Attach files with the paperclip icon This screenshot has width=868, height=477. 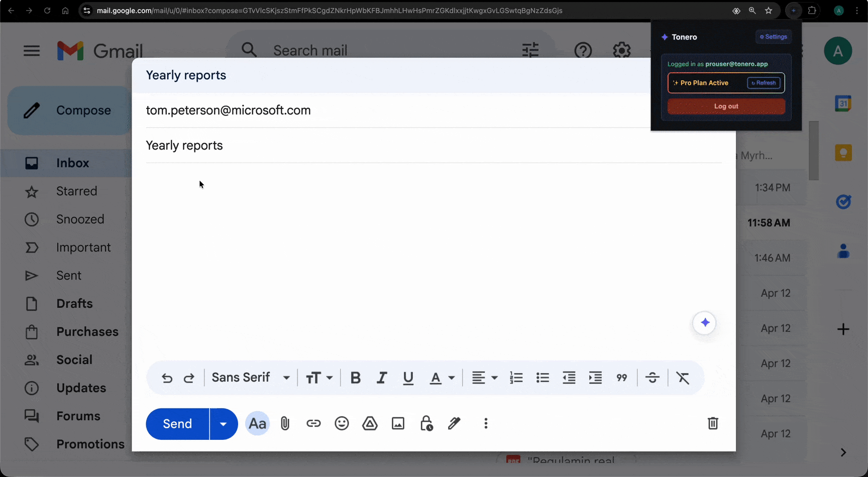pos(285,424)
